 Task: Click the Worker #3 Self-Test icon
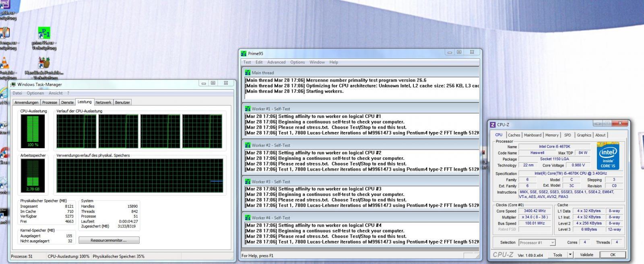click(248, 181)
